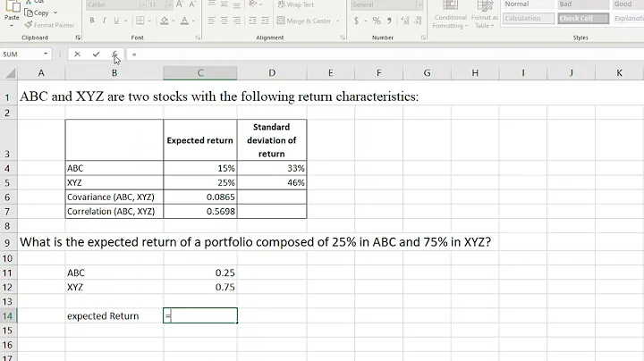This screenshot has height=361, width=644.
Task: Open the Underline style dropdown
Action: 126,20
